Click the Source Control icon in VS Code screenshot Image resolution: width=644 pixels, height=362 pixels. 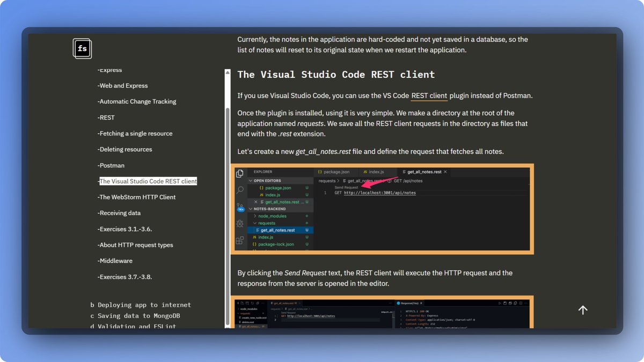pyautogui.click(x=240, y=206)
